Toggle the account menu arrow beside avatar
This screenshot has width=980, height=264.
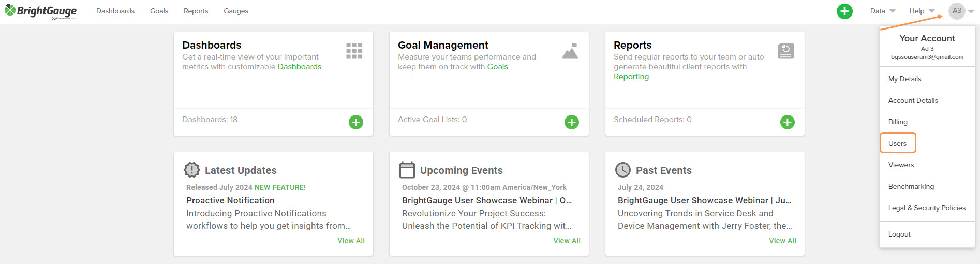coord(971,11)
